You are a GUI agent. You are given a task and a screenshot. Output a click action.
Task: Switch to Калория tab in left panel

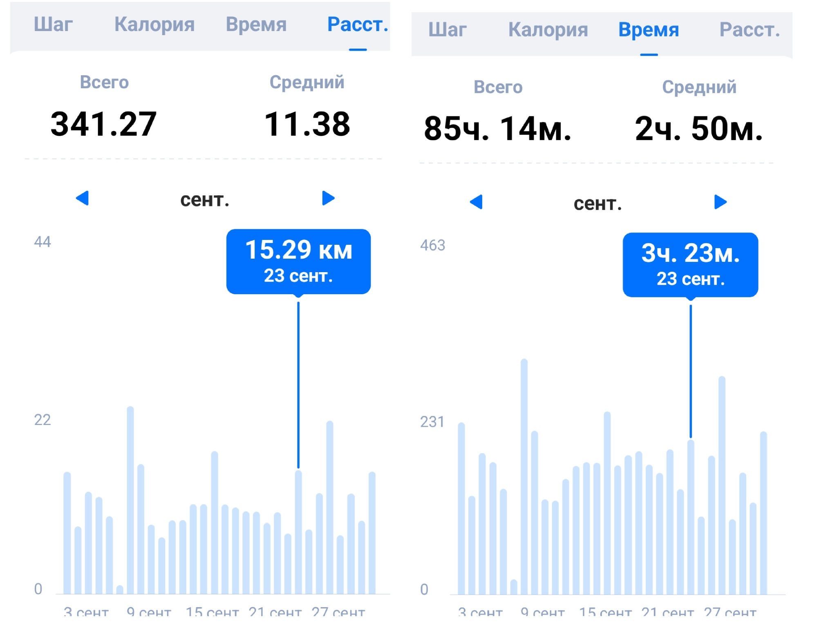(154, 25)
